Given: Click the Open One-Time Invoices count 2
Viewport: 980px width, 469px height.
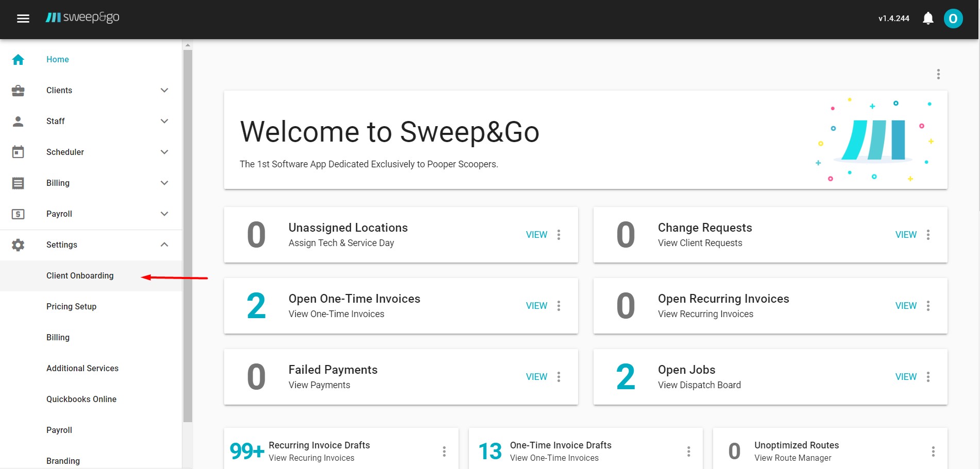Looking at the screenshot, I should coord(256,306).
